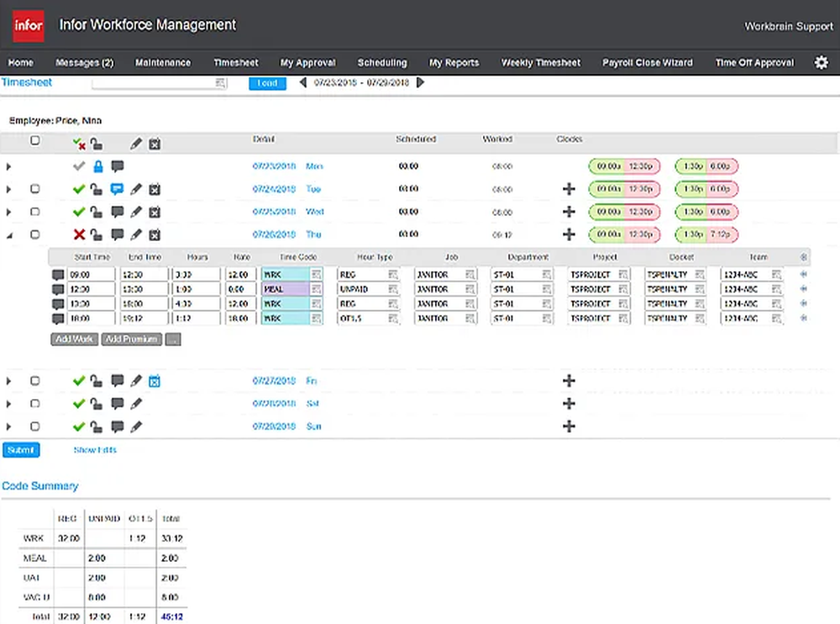Open lookup for MEAL time code field
The width and height of the screenshot is (840, 624).
(316, 289)
